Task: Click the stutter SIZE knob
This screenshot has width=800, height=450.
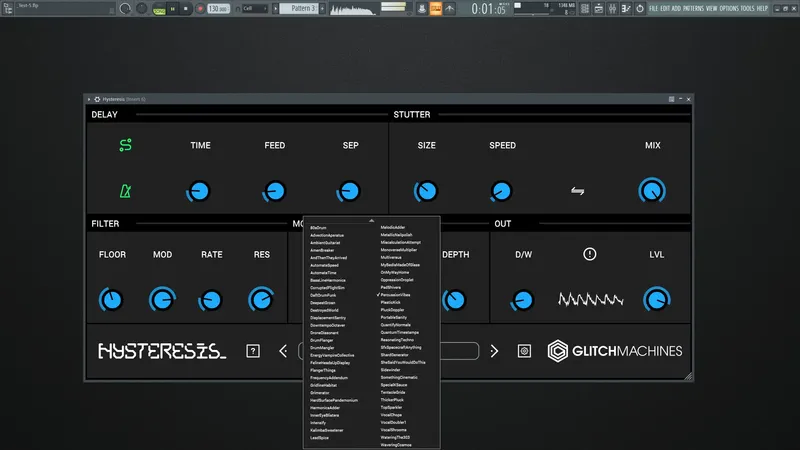Action: (x=426, y=191)
